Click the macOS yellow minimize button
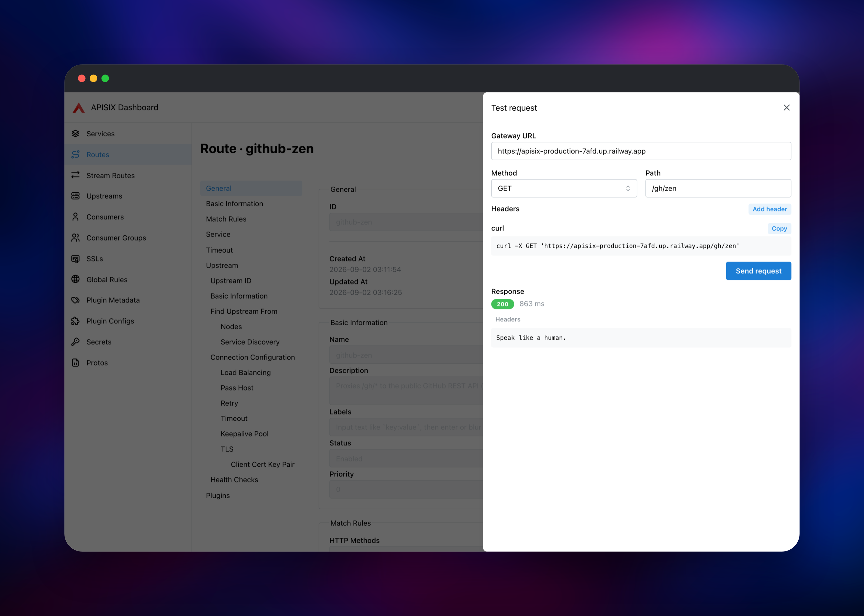Screen dimensions: 864x616 pos(93,78)
